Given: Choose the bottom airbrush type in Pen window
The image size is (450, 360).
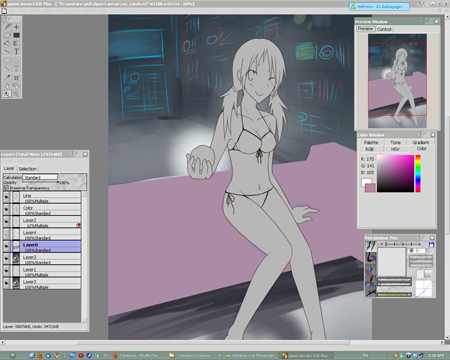Looking at the screenshot, I should [370, 291].
